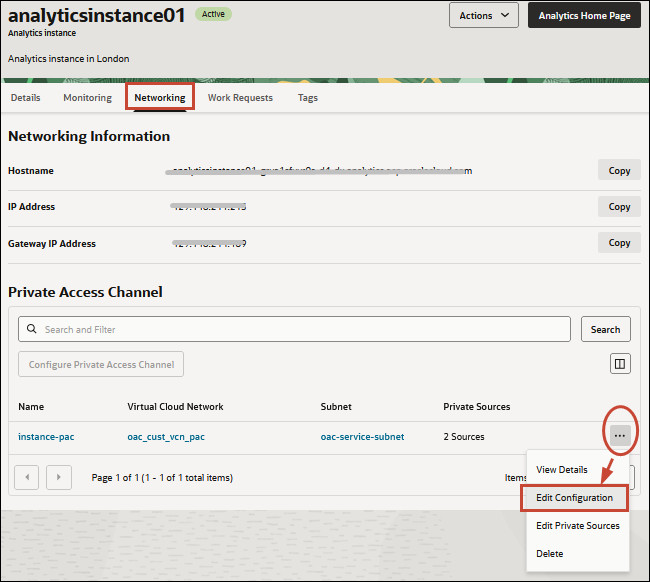Go to next page arrow

pyautogui.click(x=59, y=477)
